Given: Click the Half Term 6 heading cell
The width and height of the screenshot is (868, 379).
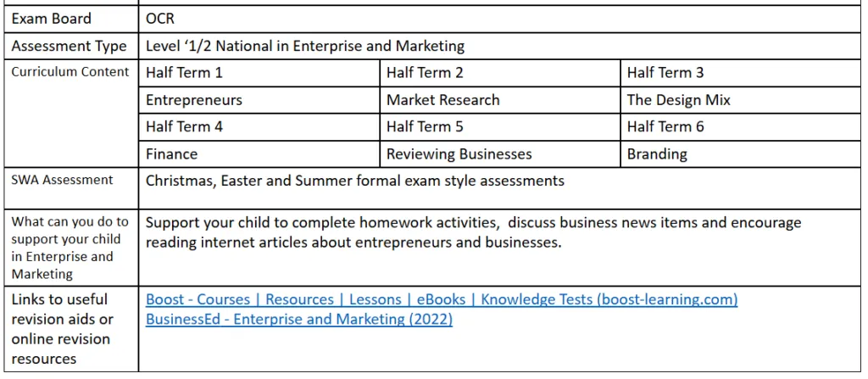Looking at the screenshot, I should click(665, 127).
